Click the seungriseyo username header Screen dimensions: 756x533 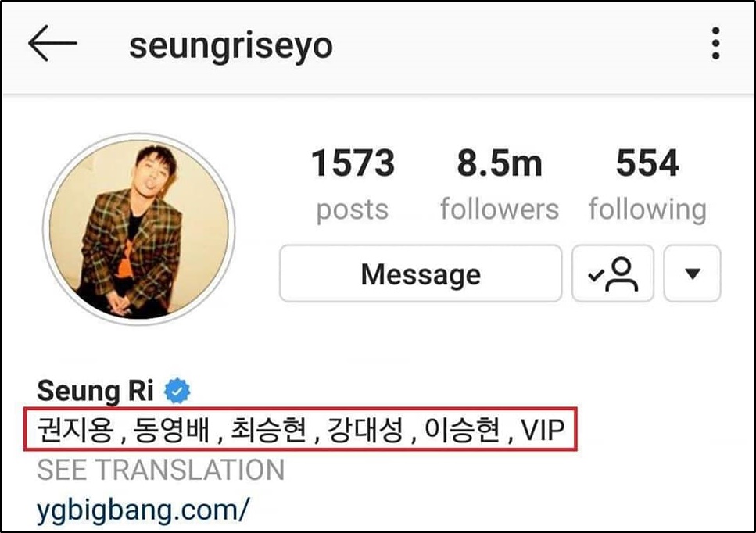[x=231, y=47]
